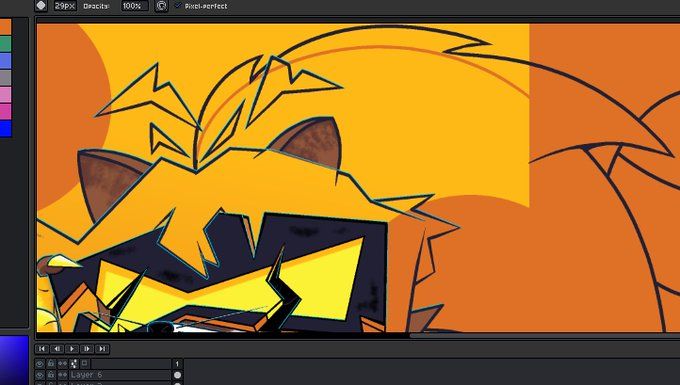Go to last frame button
680x385 pixels.
102,349
